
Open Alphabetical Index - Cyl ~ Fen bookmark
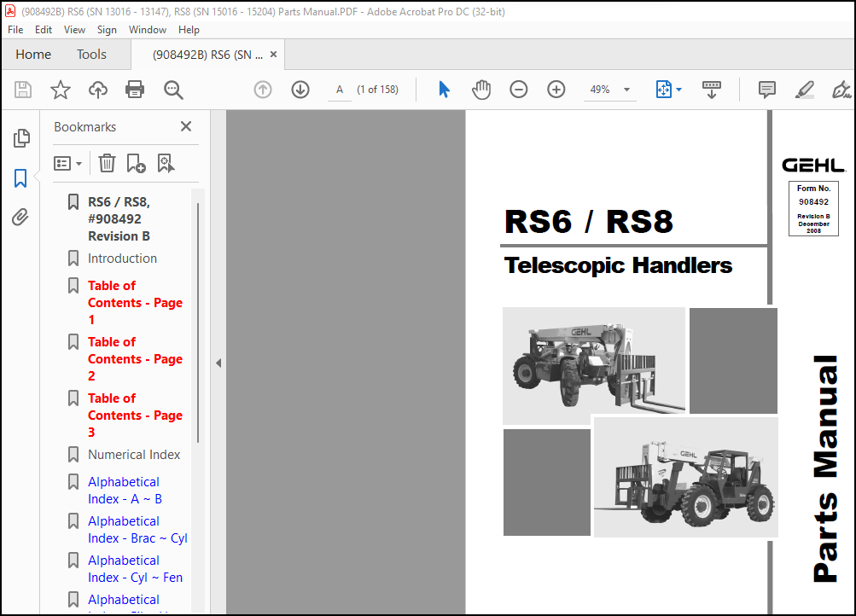pyautogui.click(x=135, y=569)
